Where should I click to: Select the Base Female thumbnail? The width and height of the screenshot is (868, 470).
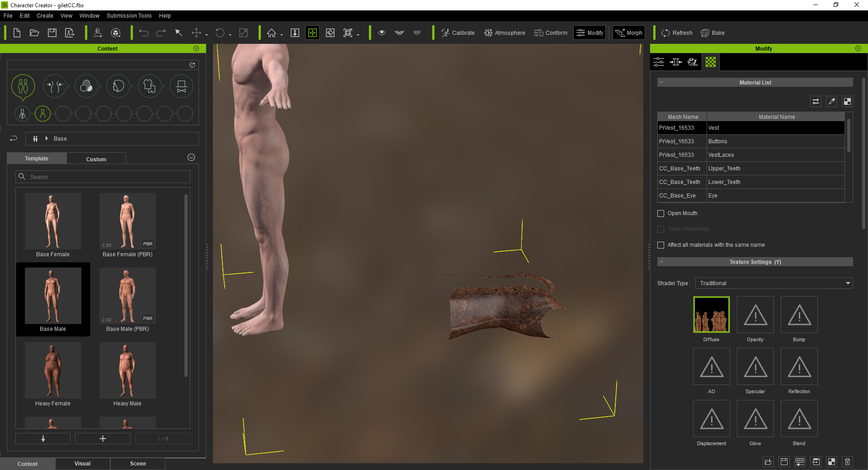(53, 221)
